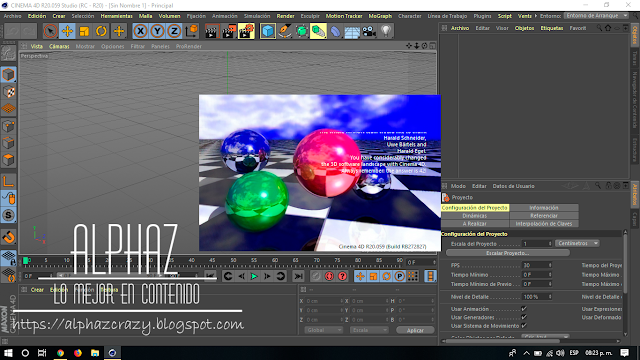640x360 pixels.
Task: Click the Play Forwards green arrow
Action: pyautogui.click(x=254, y=276)
